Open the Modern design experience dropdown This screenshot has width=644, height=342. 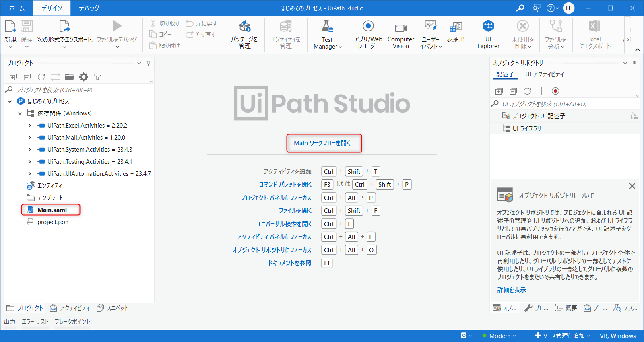click(x=499, y=336)
